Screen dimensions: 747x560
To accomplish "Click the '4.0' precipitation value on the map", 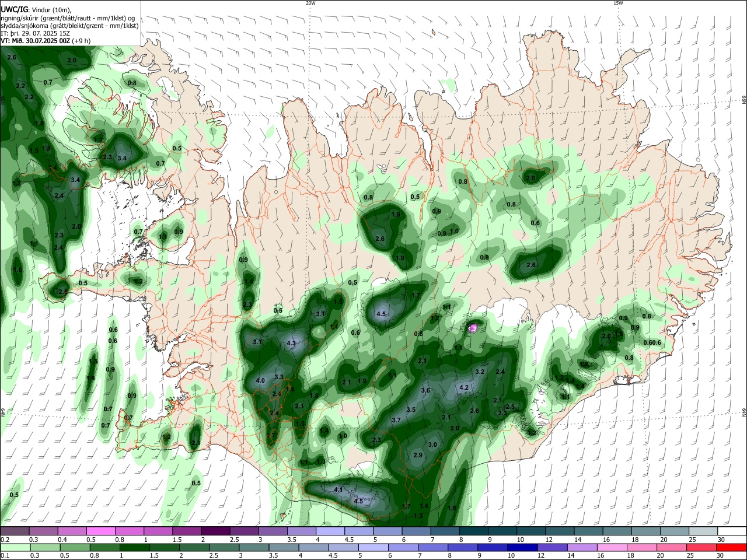I will click(x=261, y=381).
